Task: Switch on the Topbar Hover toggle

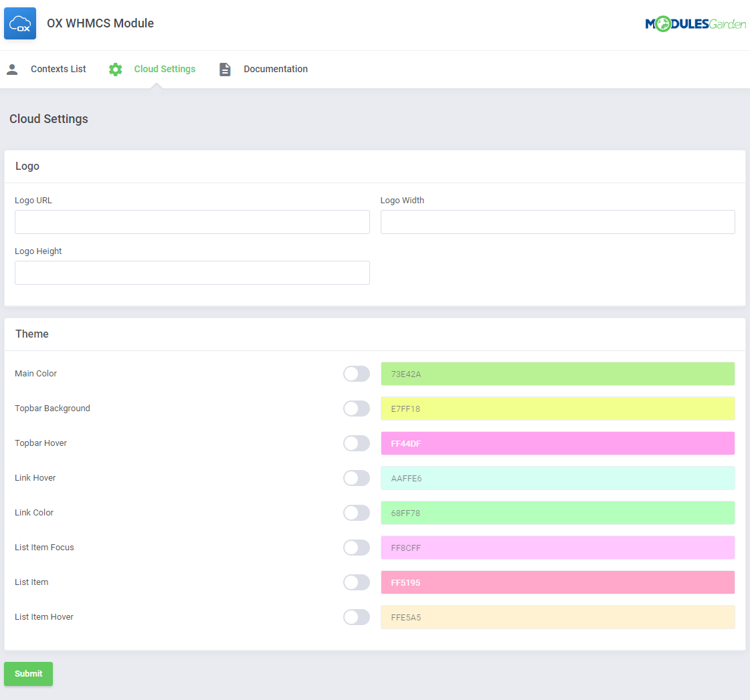Action: pyautogui.click(x=357, y=443)
